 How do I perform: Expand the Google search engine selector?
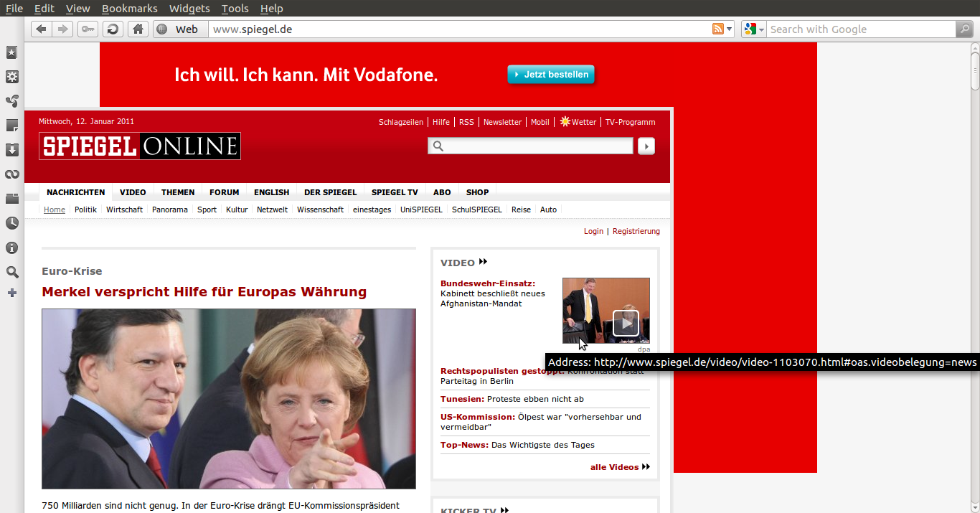pyautogui.click(x=754, y=29)
